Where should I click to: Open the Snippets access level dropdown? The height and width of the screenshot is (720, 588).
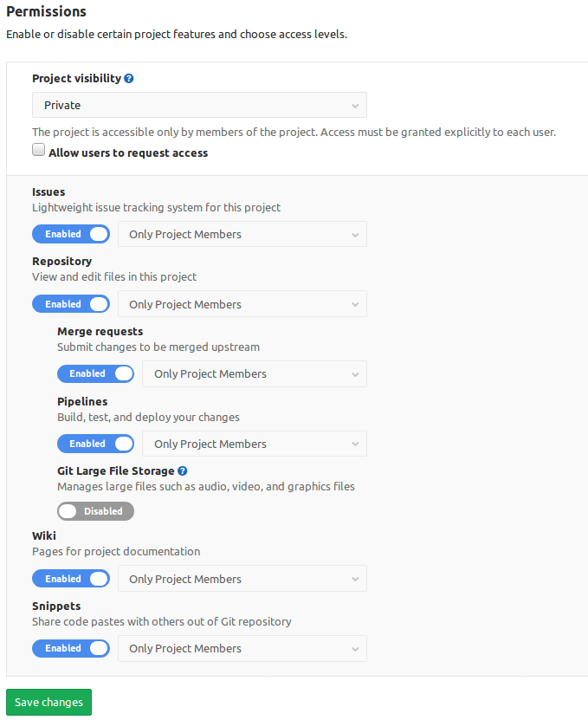pyautogui.click(x=242, y=648)
